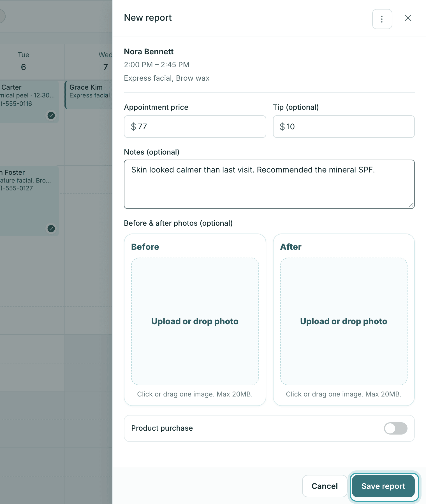Click completed checkmark on Foster appointment
This screenshot has width=426, height=504.
tap(51, 228)
